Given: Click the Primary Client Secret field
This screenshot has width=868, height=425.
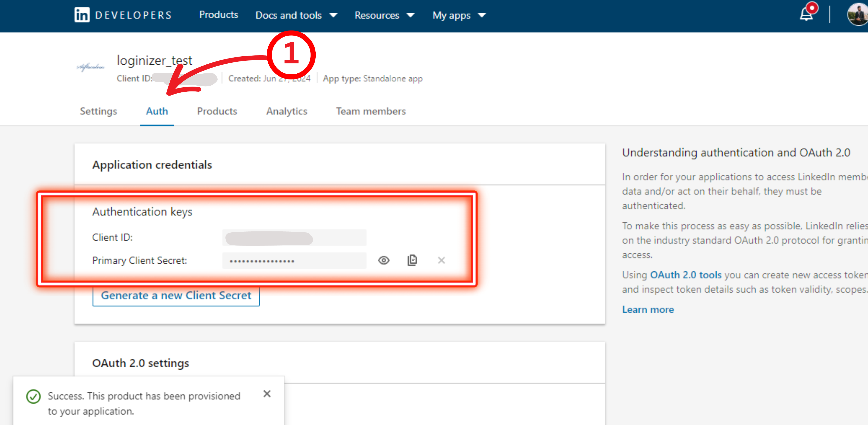Looking at the screenshot, I should tap(294, 260).
